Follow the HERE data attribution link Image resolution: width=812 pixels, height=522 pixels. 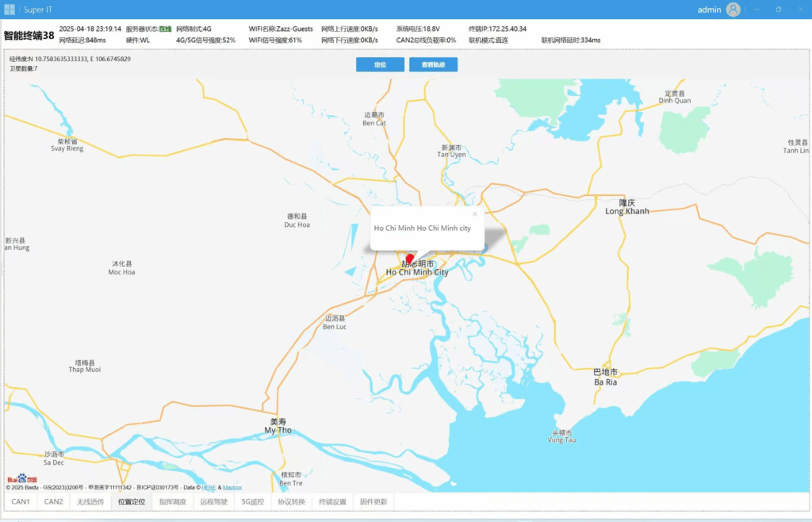(209, 487)
